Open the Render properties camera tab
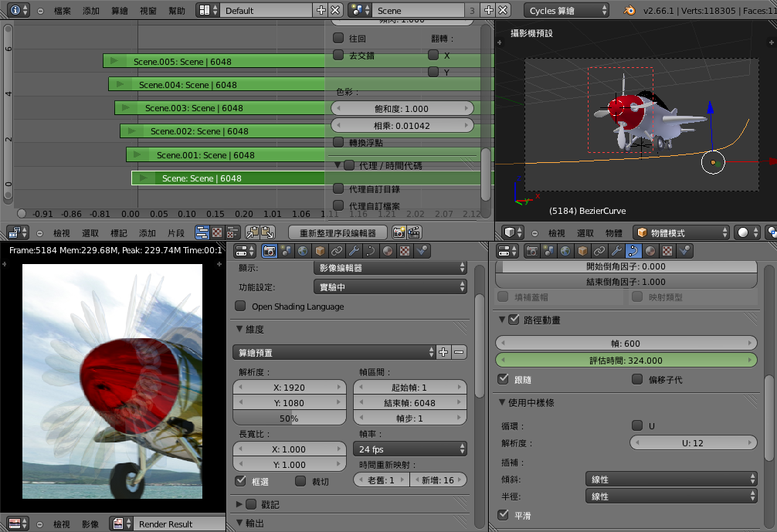The image size is (777, 532). [x=270, y=251]
